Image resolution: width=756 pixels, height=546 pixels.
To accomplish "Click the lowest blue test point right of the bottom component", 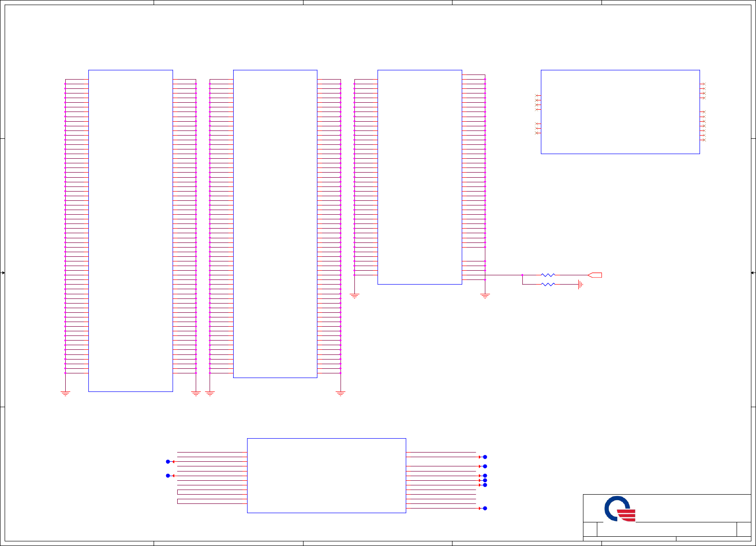I will tap(485, 509).
